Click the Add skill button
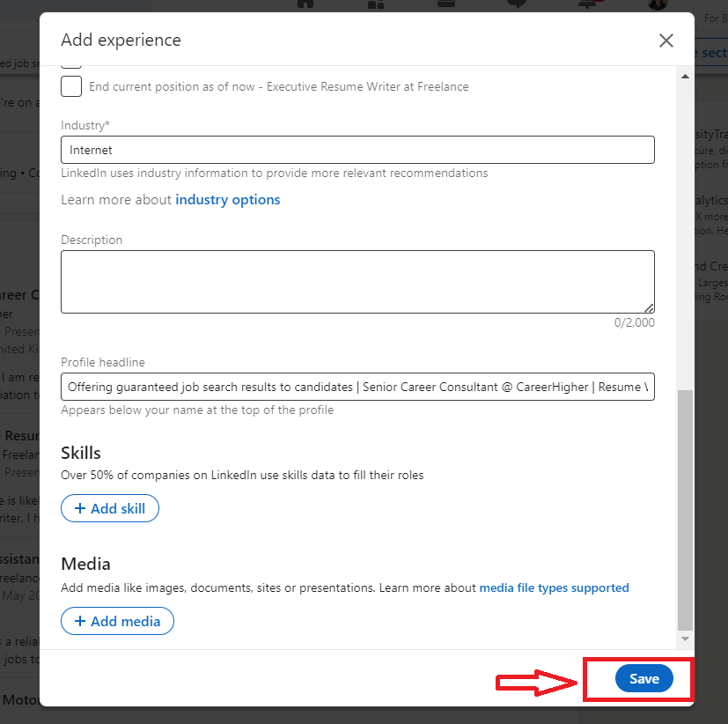728x724 pixels. tap(110, 508)
